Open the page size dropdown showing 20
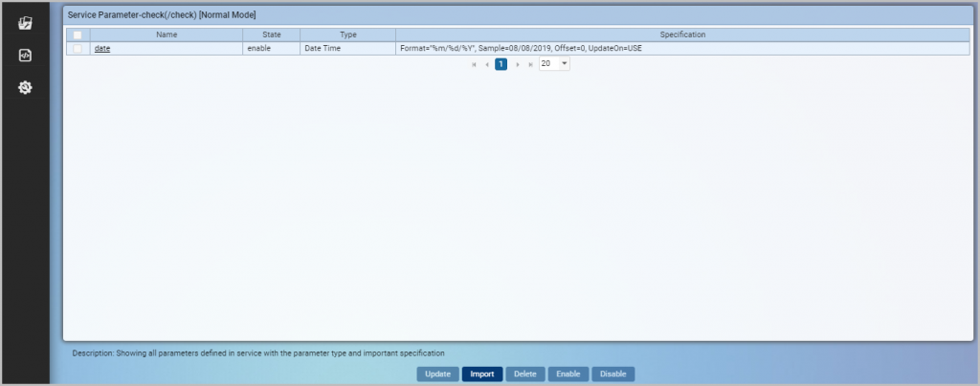Image resolution: width=980 pixels, height=386 pixels. tap(554, 64)
